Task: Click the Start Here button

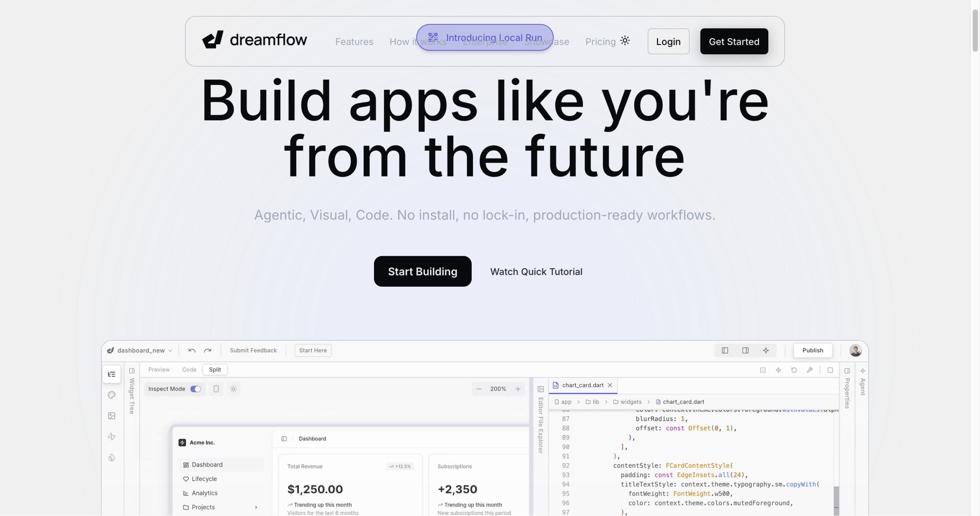Action: point(313,350)
